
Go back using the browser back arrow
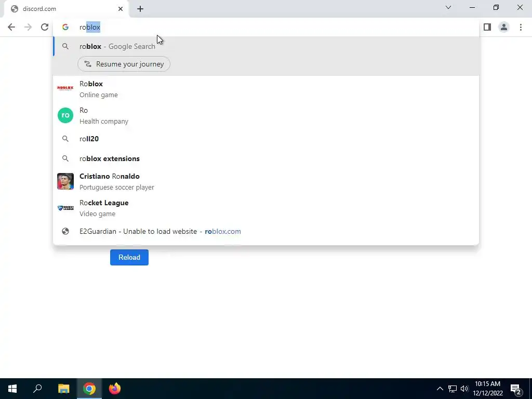pyautogui.click(x=11, y=27)
